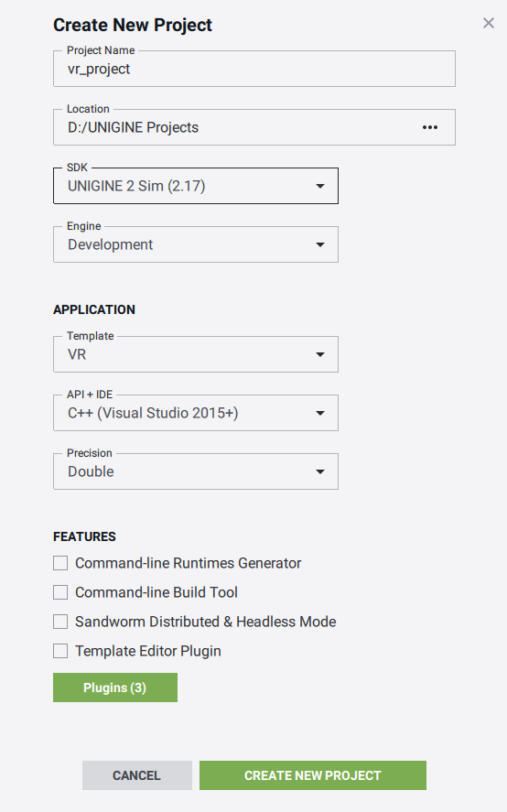Tick the Template Editor Plugin checkbox
This screenshot has height=812, width=507.
click(60, 651)
